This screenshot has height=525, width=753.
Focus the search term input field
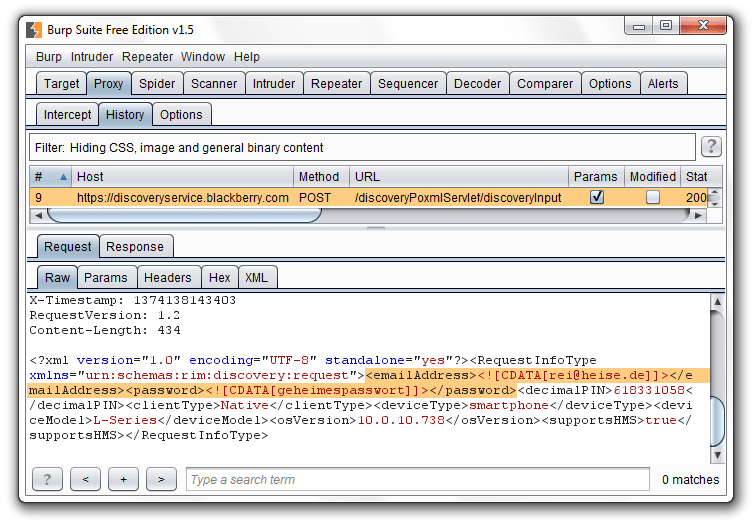click(417, 479)
